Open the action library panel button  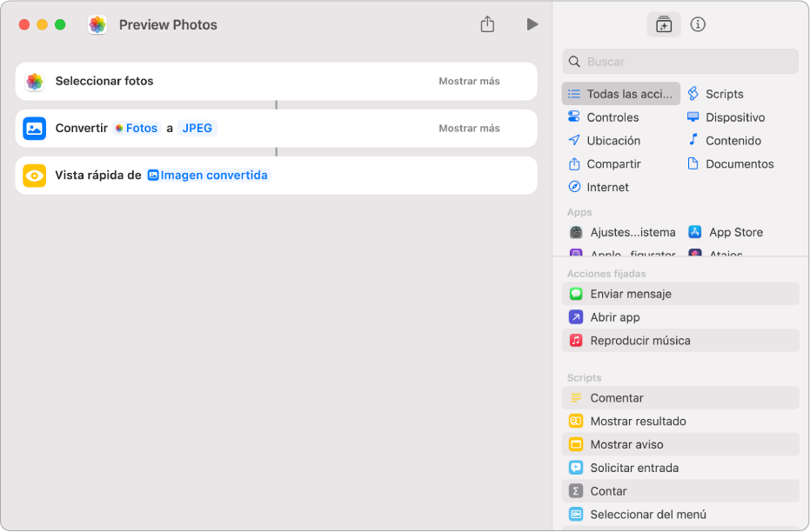663,24
